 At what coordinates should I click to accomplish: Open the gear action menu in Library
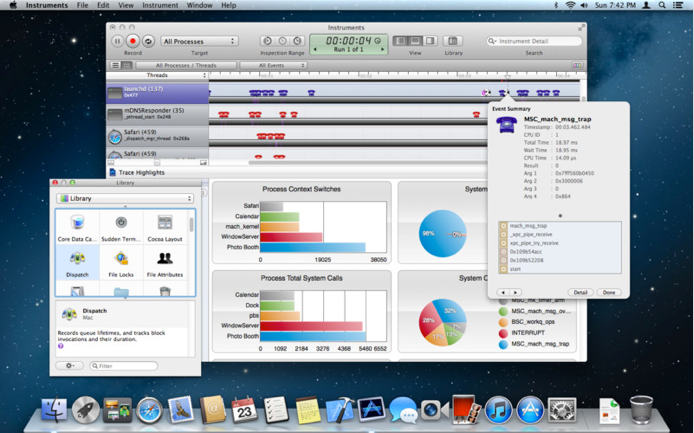tap(70, 366)
